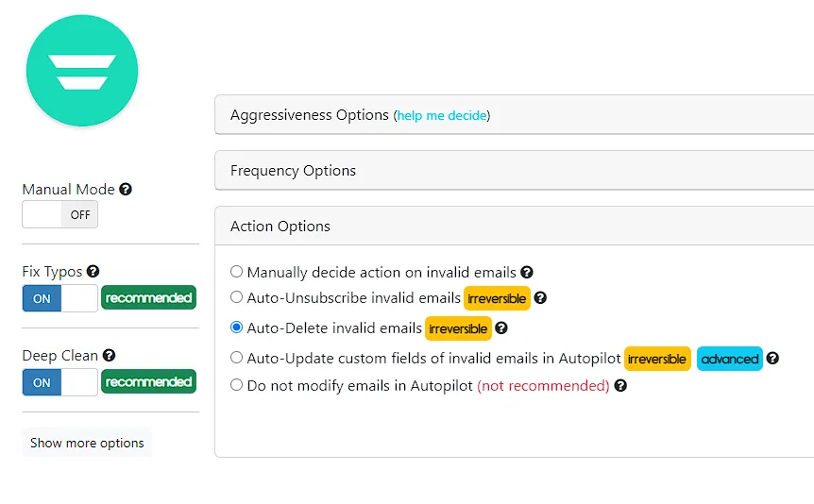Click help icon beside Auto-Delete invalid emails
Image resolution: width=814 pixels, height=504 pixels.
tap(501, 328)
